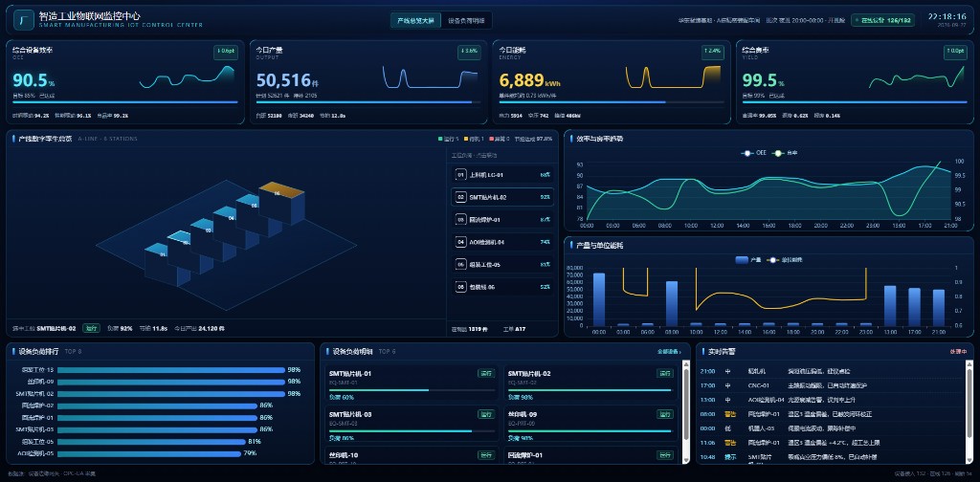
Task: Click the 工单 A17 label
Action: 514,328
